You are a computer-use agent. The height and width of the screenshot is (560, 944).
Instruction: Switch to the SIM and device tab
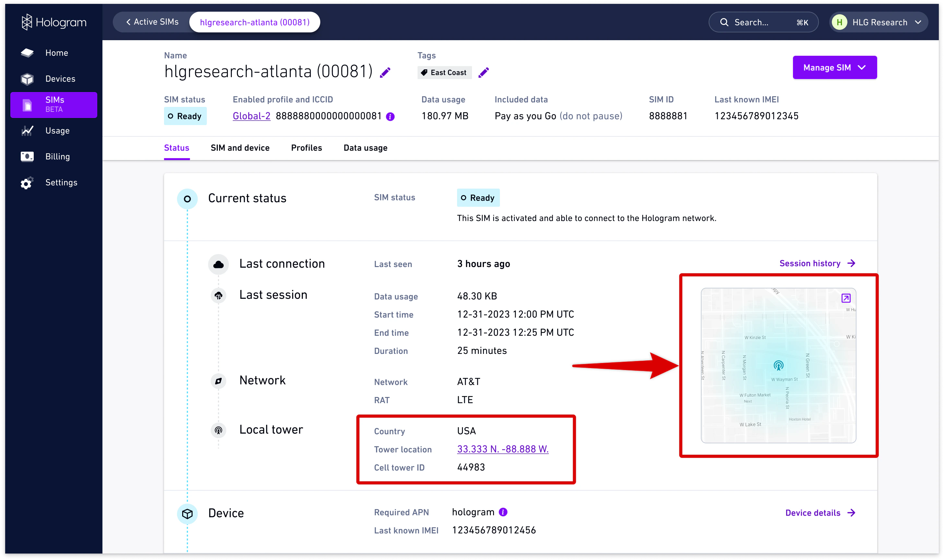[240, 148]
